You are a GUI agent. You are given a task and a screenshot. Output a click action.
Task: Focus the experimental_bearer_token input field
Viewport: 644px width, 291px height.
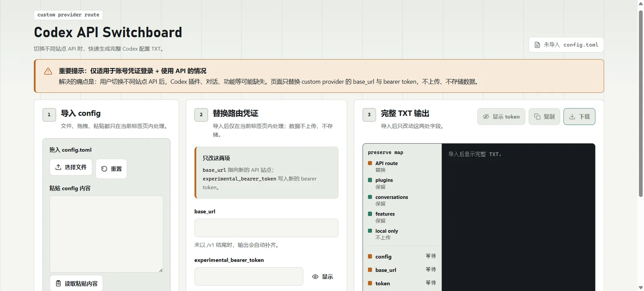[x=249, y=277]
